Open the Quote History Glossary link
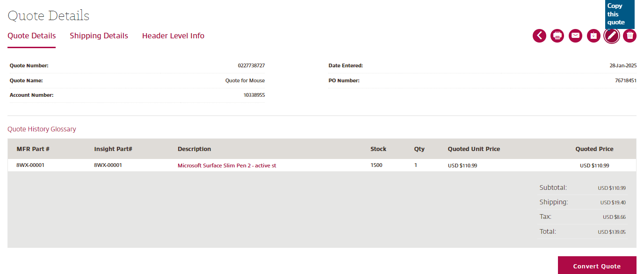644x274 pixels. click(x=42, y=129)
